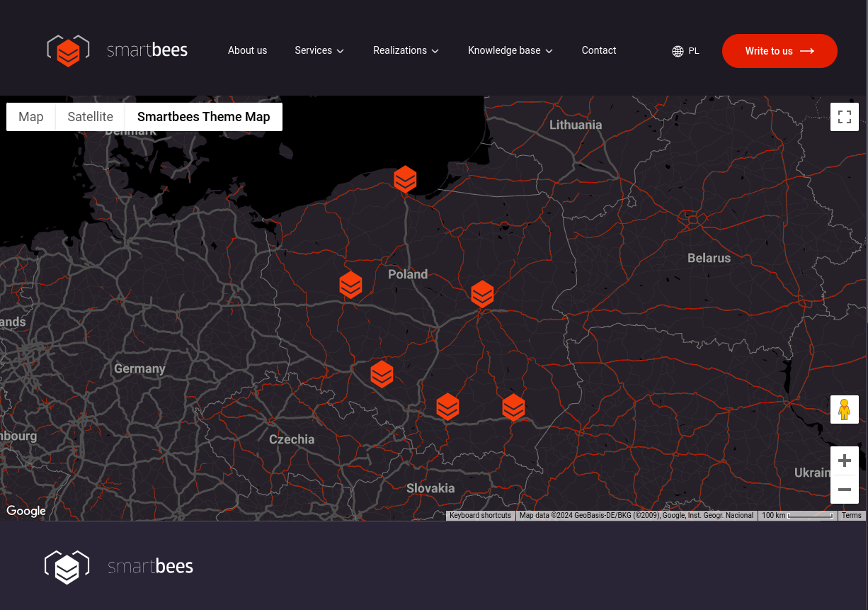Screen dimensions: 868x610
Task: Click the marker right of Poland label
Action: (482, 294)
